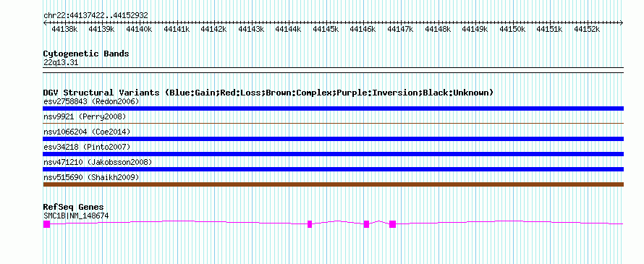Click the blue gain bar for nsv471210

334,169
